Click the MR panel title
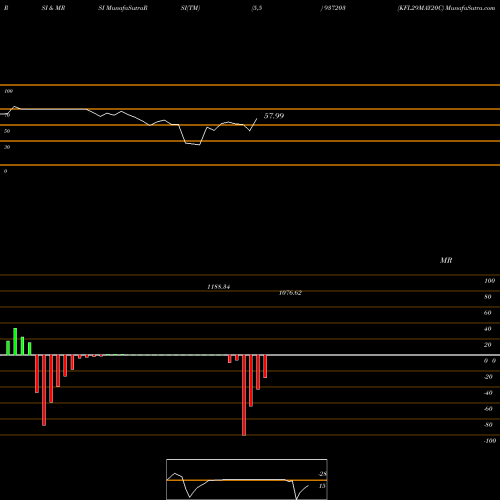The height and width of the screenshot is (500, 500). (446, 260)
